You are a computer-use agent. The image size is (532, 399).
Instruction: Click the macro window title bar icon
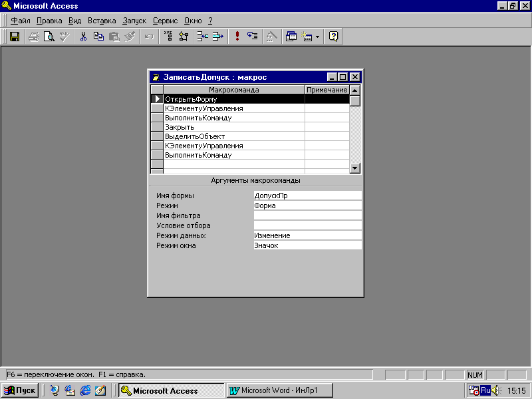click(156, 77)
